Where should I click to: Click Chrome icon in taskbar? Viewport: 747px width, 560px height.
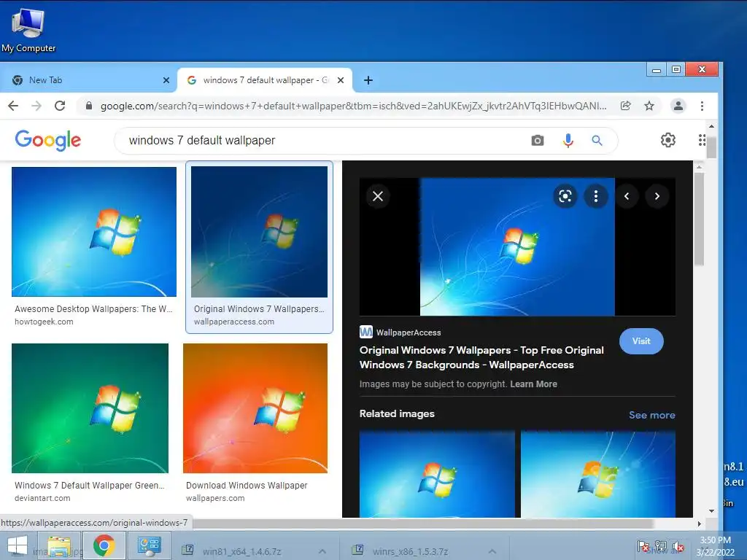click(x=104, y=545)
